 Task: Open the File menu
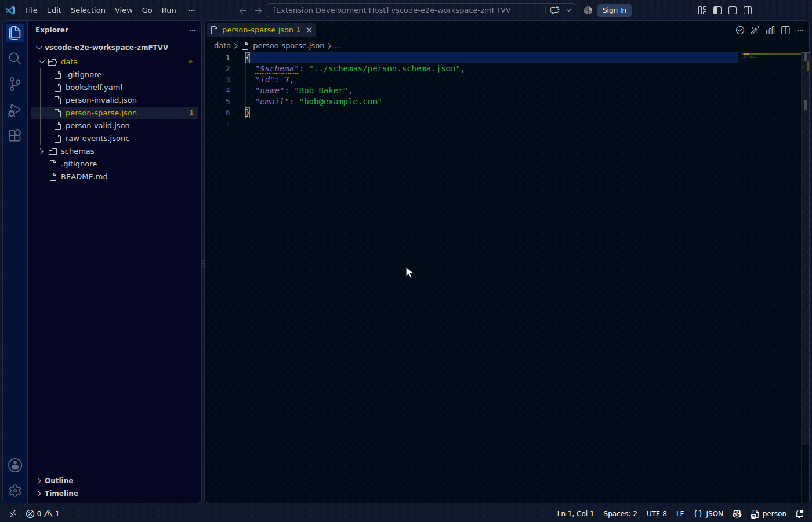point(31,10)
